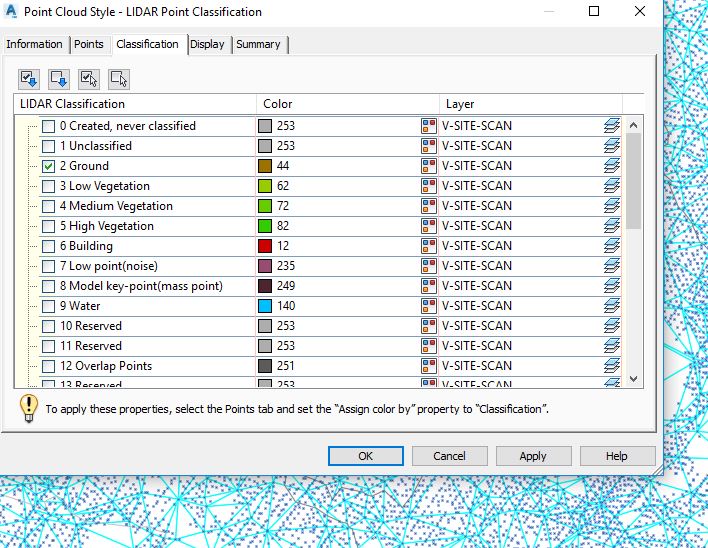
Task: Open layer selector icon for 0 Created row
Action: pyautogui.click(x=612, y=126)
